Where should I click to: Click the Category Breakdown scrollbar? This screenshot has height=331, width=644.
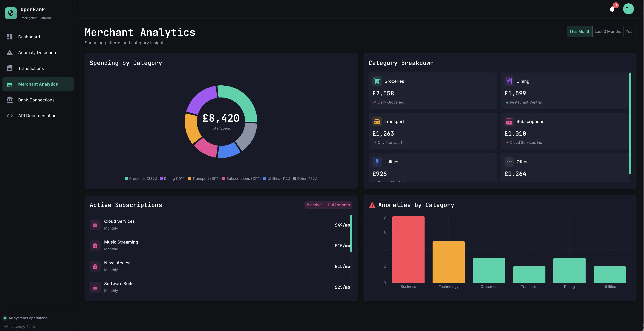coord(630,123)
